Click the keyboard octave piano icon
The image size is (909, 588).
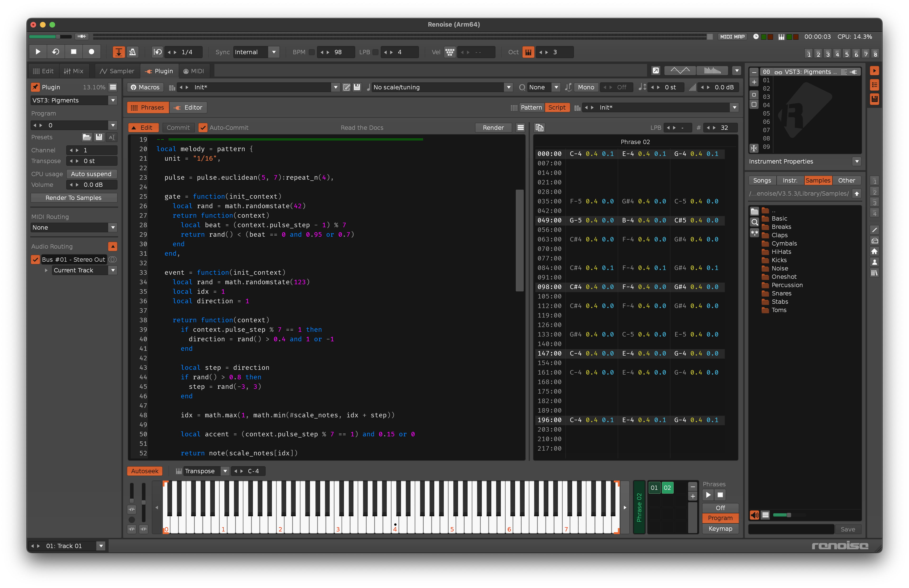click(528, 52)
